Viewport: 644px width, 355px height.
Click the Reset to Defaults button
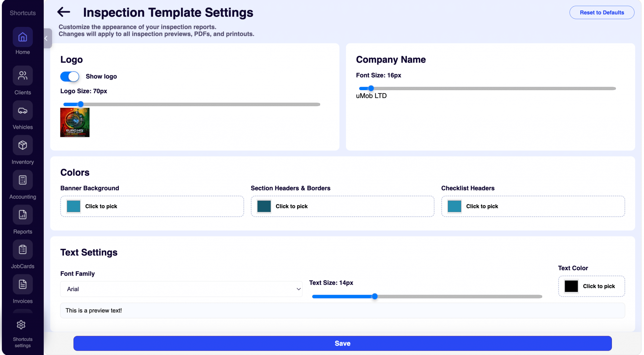(602, 13)
